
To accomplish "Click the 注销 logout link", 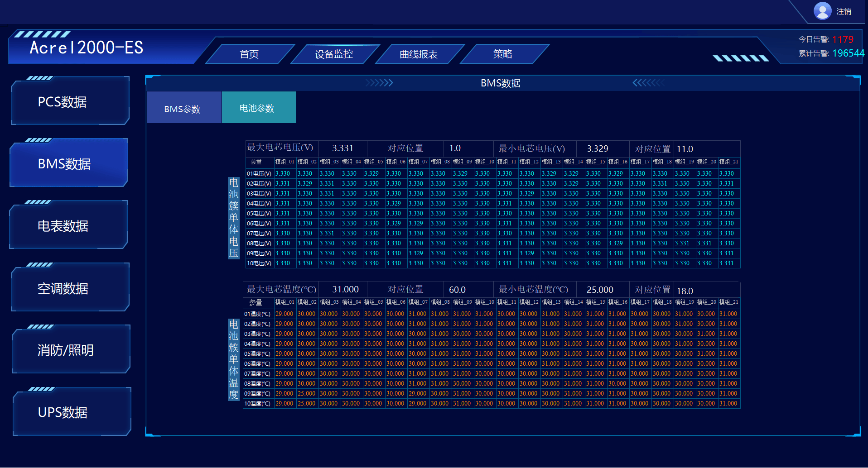I will coord(844,12).
